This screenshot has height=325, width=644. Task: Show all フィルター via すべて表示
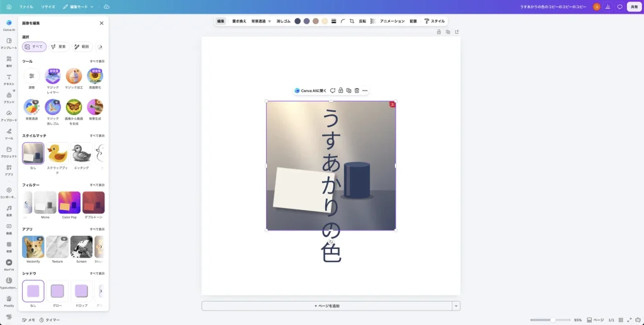[97, 185]
